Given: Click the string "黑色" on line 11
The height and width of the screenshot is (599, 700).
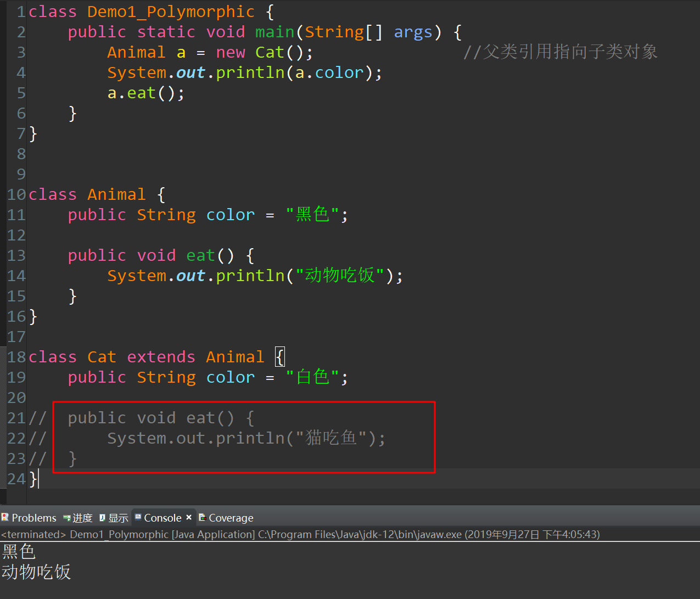Looking at the screenshot, I should pyautogui.click(x=312, y=215).
